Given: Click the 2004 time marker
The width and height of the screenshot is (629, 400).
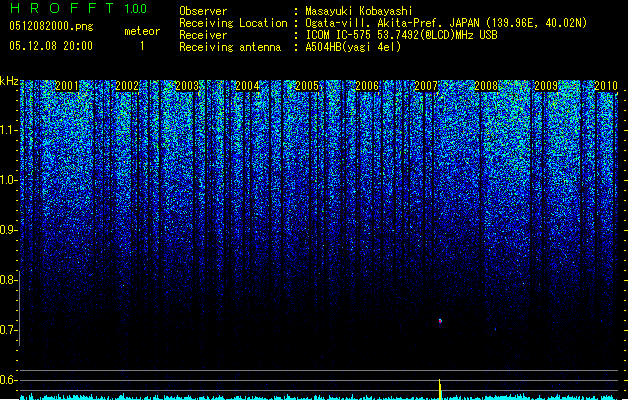Looking at the screenshot, I should (x=247, y=86).
